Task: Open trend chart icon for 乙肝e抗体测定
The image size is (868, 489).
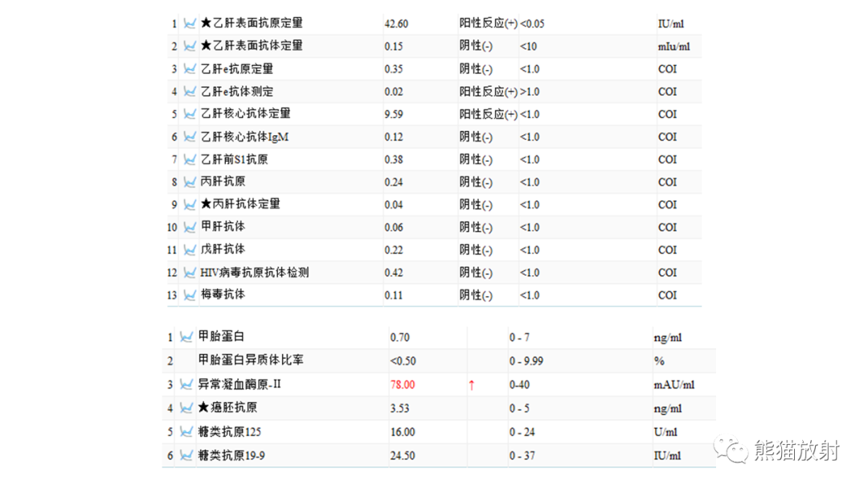Action: (x=190, y=92)
